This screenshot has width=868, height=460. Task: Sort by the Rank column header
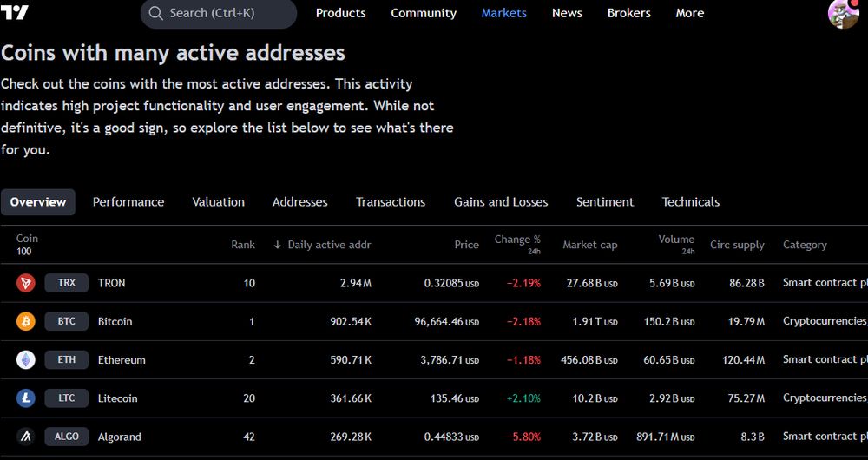pyautogui.click(x=243, y=245)
